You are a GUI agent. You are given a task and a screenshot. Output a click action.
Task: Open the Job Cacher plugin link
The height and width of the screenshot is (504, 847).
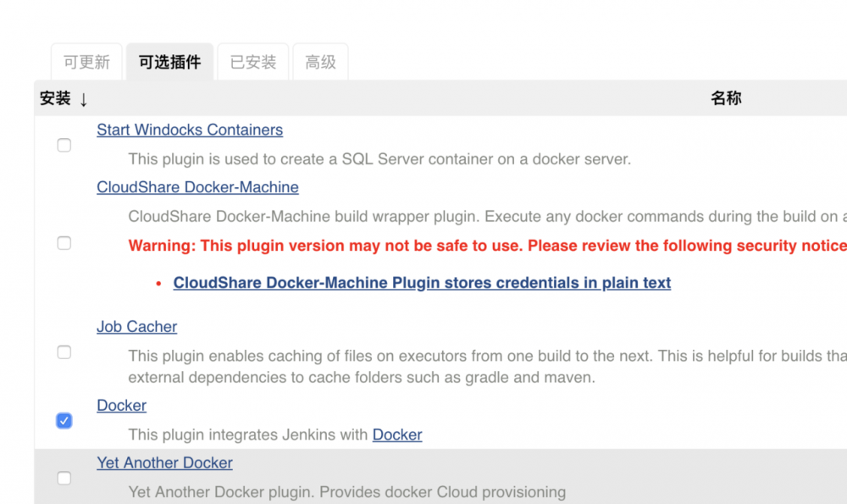tap(136, 326)
